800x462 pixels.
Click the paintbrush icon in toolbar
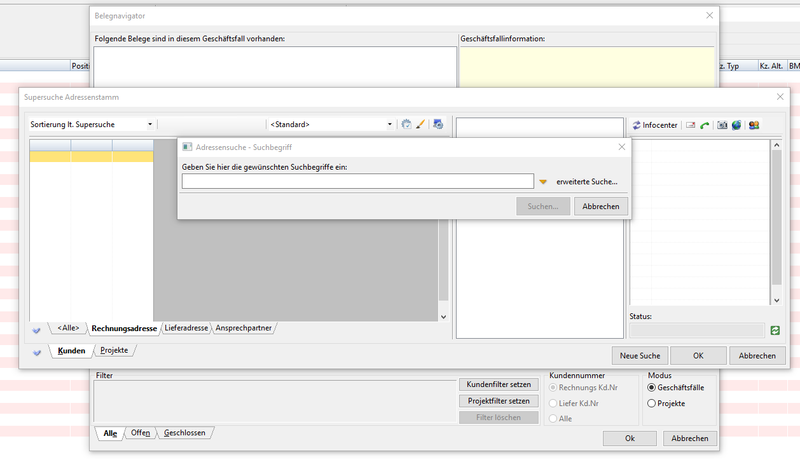(x=420, y=125)
